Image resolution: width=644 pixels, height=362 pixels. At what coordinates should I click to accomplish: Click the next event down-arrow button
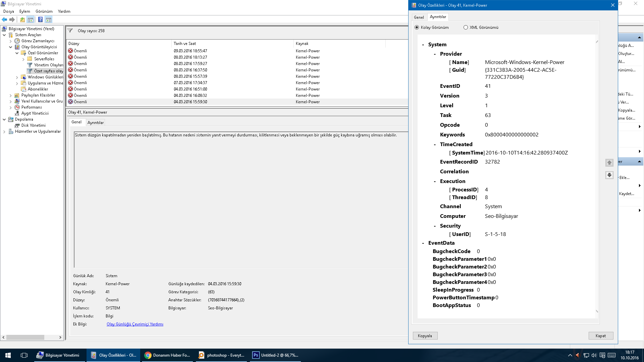609,175
